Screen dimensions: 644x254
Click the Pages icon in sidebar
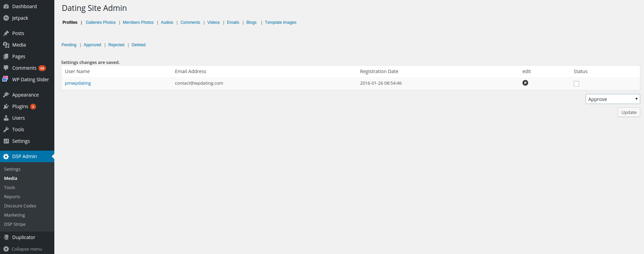pos(6,56)
